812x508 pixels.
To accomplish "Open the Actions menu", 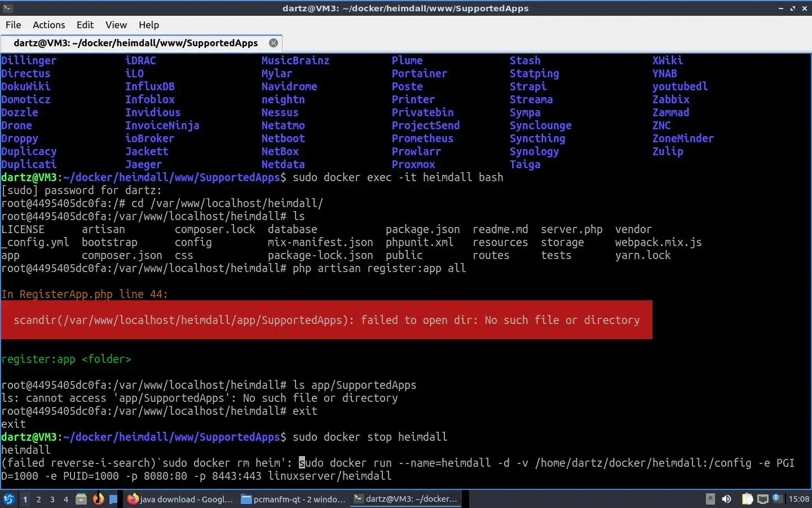I will pos(48,25).
